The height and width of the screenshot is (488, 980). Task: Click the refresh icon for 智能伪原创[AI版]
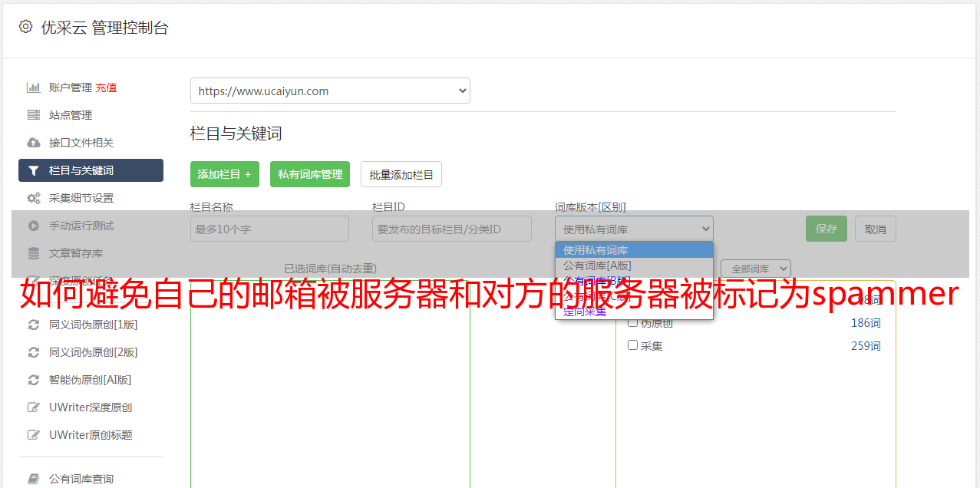[x=33, y=380]
